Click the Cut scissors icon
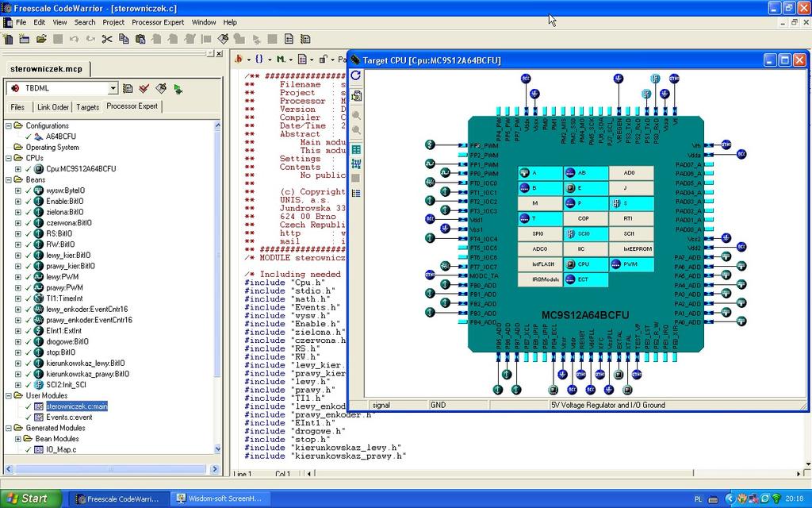812x508 pixels. click(x=107, y=39)
